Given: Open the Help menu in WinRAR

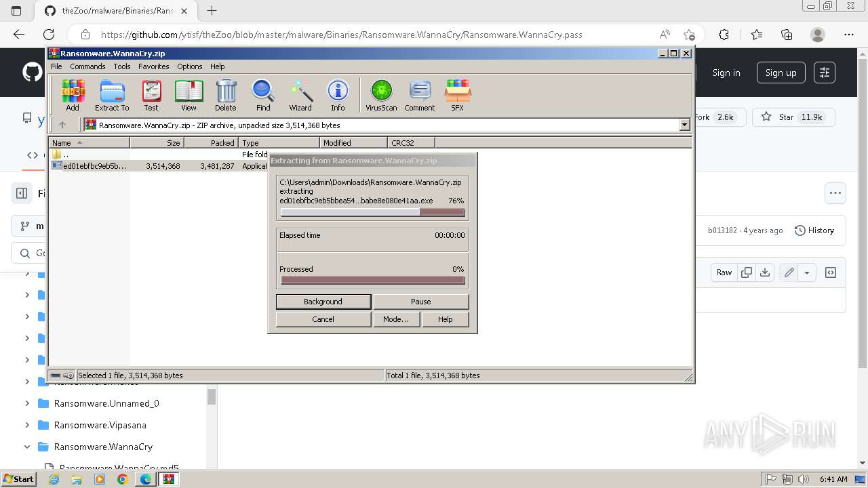Looking at the screenshot, I should click(217, 66).
